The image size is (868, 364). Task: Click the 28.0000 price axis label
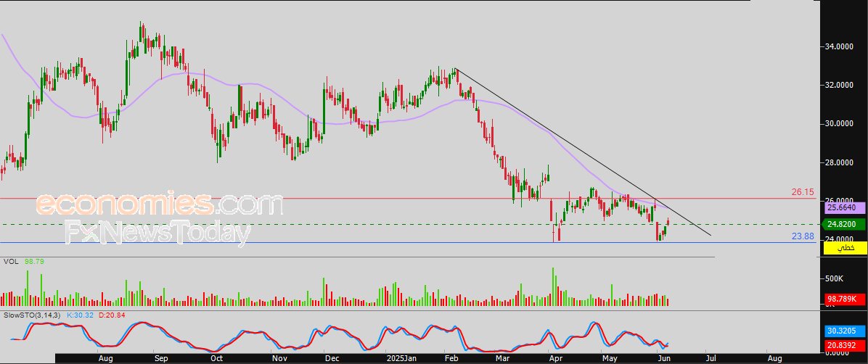tap(840, 162)
